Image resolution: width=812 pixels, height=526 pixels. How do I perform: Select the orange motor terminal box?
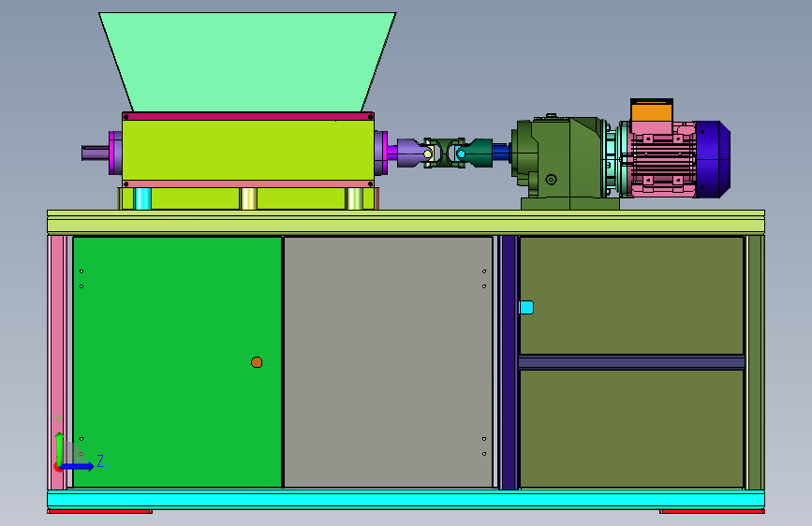click(652, 111)
